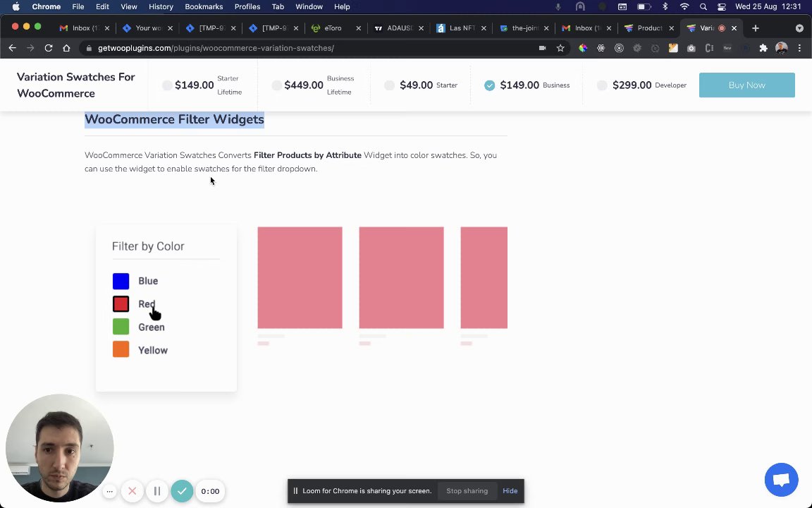Close the eToro tab
Screen dimensions: 812x508
point(358,28)
